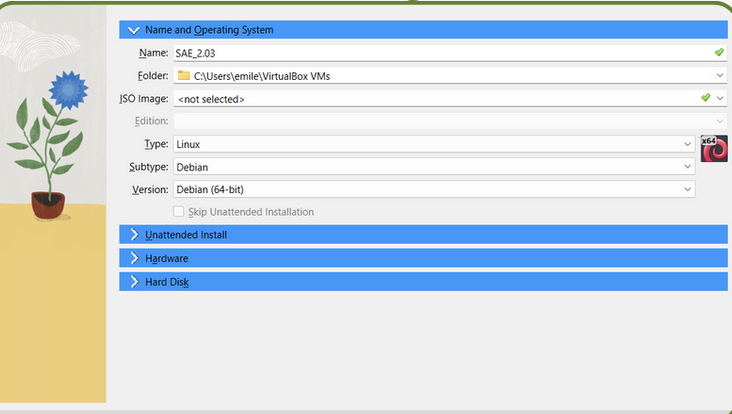Open the Version dropdown showing Debian (64-bit)

(x=687, y=189)
